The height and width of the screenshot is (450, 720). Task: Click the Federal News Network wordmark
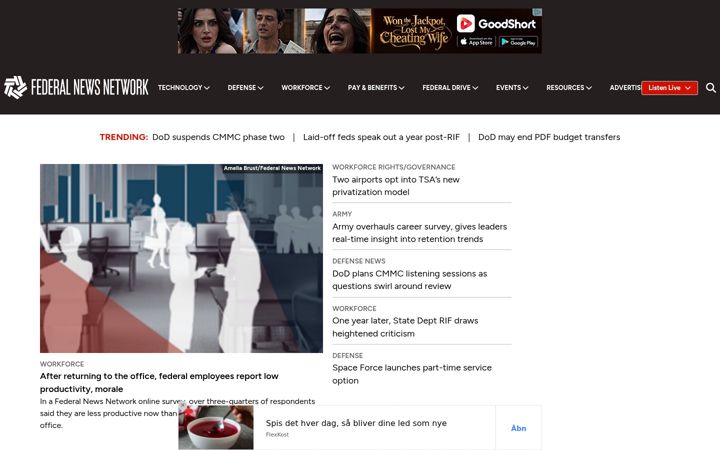pos(90,87)
